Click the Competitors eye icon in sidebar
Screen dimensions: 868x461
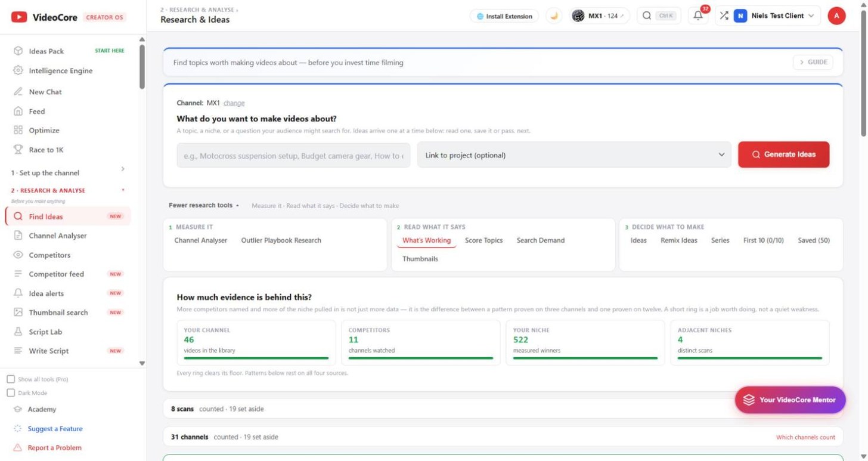click(18, 255)
